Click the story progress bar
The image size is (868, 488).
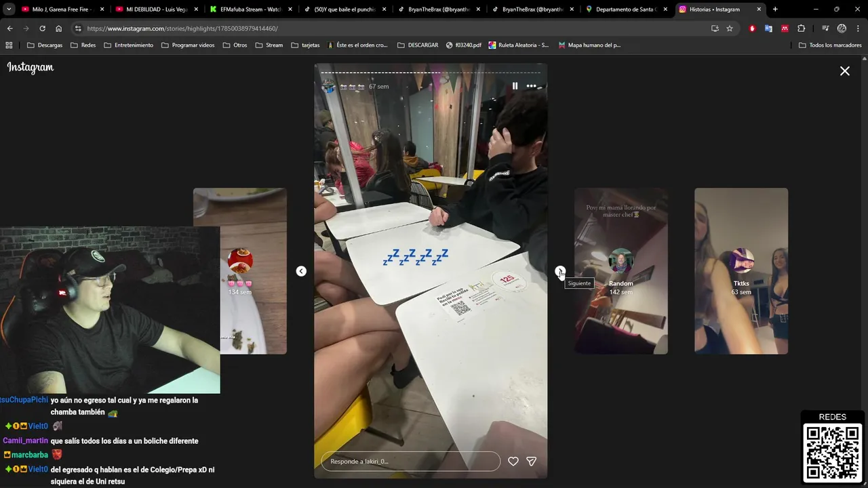pyautogui.click(x=431, y=72)
